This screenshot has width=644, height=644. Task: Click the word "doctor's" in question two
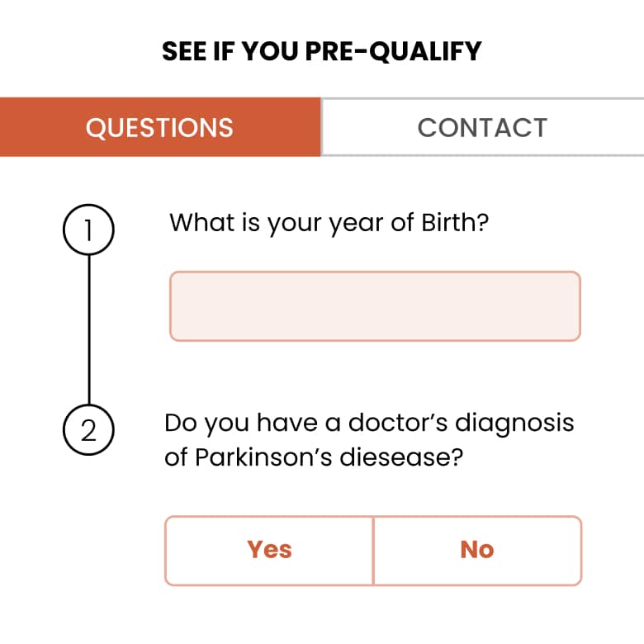pos(398,423)
